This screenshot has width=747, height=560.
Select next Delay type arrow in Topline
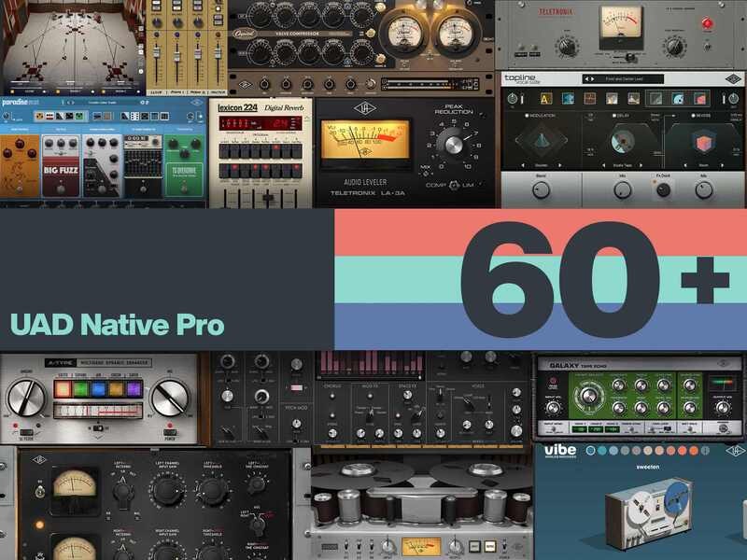(641, 165)
